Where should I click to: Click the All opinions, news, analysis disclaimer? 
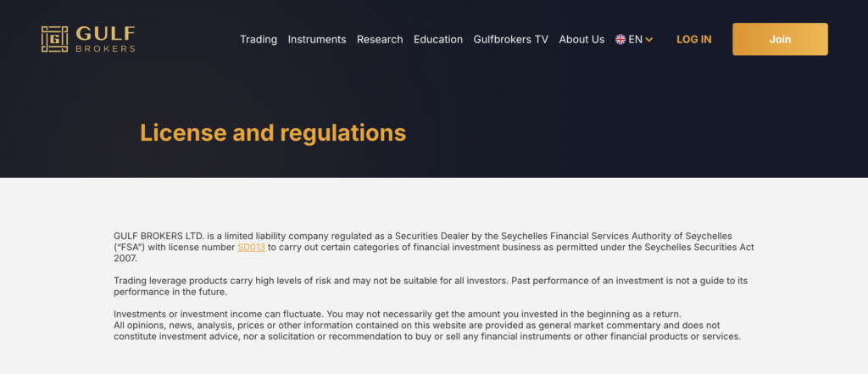pos(427,331)
